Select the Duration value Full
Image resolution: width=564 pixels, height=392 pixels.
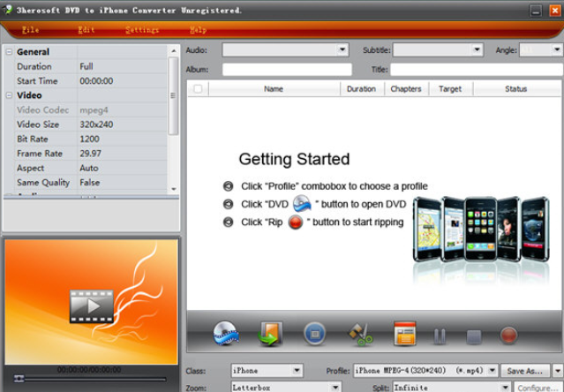[x=86, y=66]
